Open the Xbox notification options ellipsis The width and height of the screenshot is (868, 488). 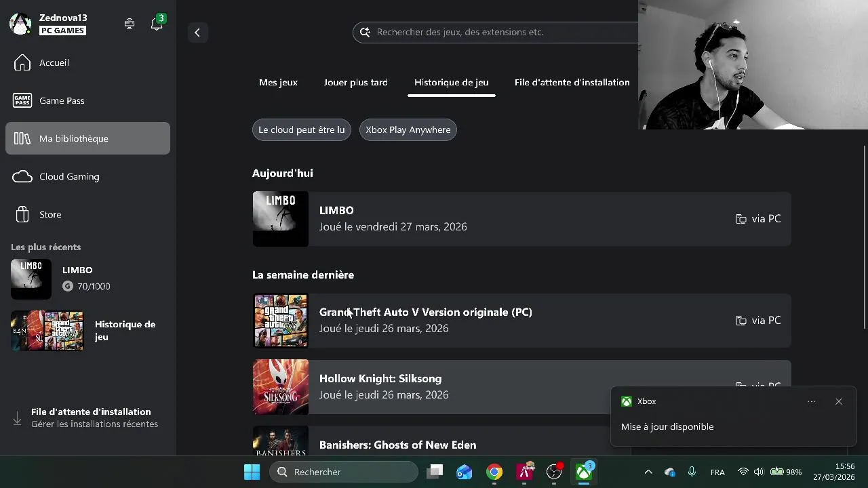812,401
